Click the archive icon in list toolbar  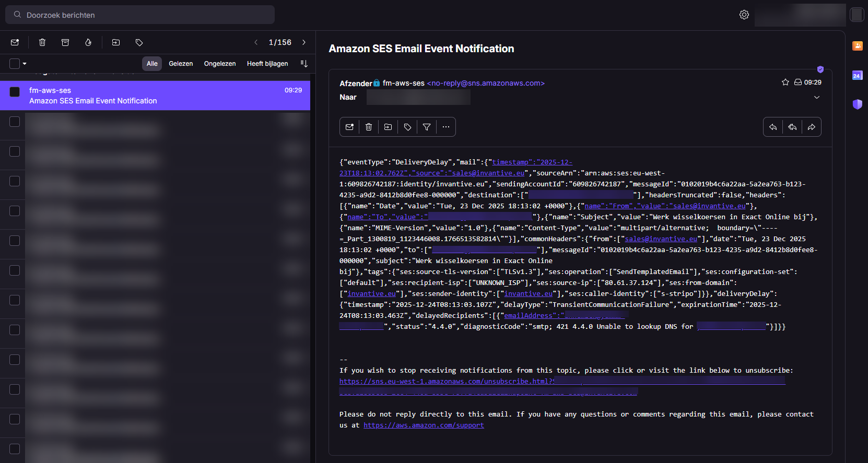(65, 42)
